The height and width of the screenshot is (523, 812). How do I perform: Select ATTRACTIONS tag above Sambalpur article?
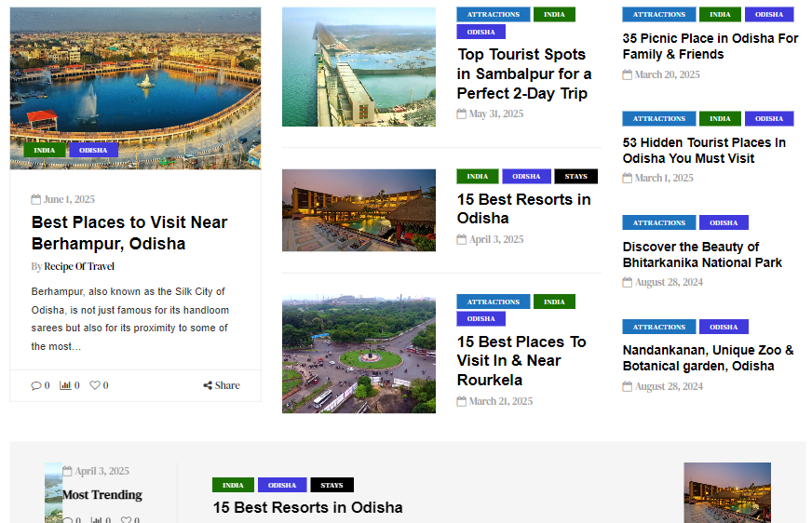pyautogui.click(x=494, y=15)
